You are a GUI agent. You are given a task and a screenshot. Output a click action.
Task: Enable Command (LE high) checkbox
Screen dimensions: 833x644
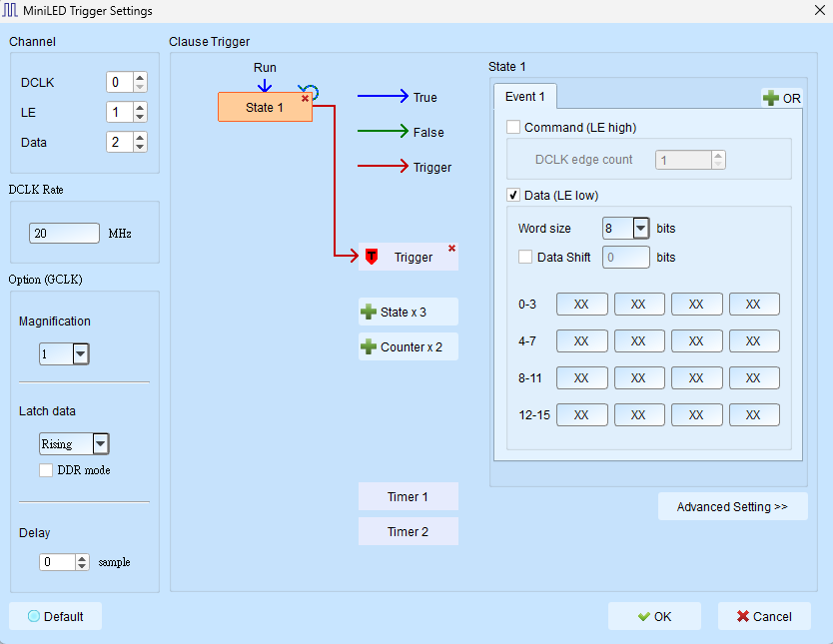pyautogui.click(x=513, y=127)
